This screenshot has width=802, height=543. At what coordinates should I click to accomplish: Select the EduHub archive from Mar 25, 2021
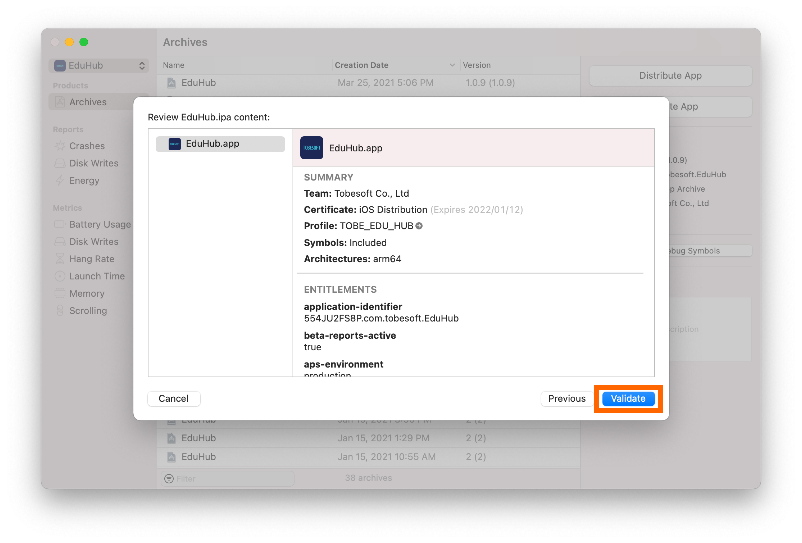[368, 83]
